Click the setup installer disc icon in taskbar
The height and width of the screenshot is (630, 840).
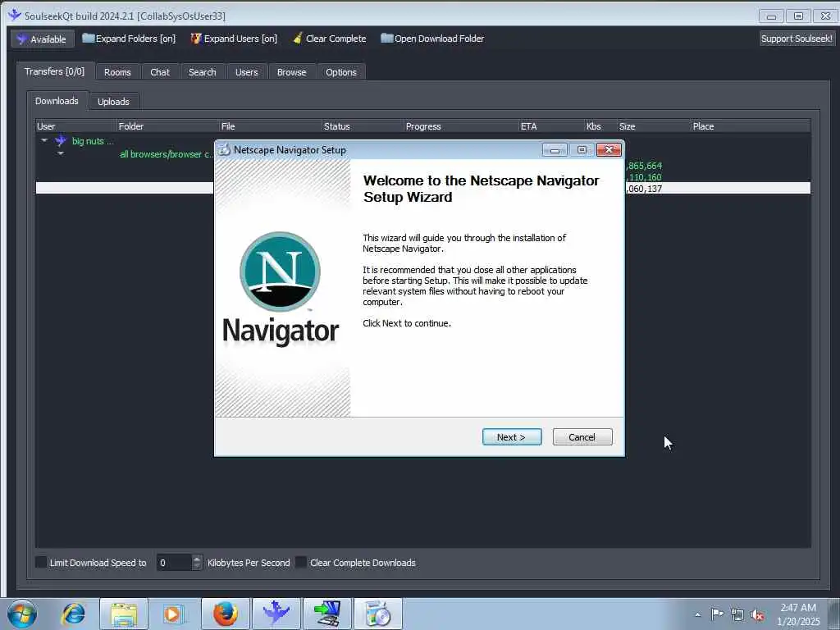click(x=378, y=614)
